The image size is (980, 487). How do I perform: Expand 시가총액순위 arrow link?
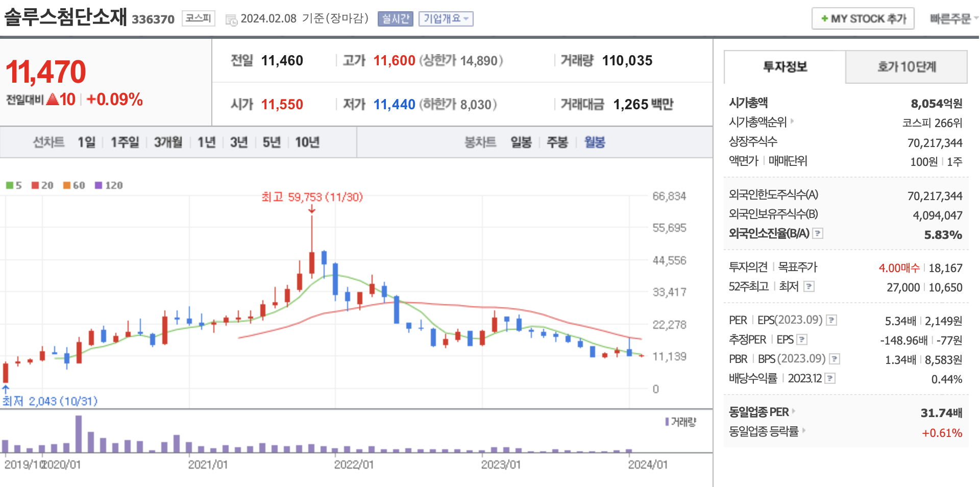[792, 121]
